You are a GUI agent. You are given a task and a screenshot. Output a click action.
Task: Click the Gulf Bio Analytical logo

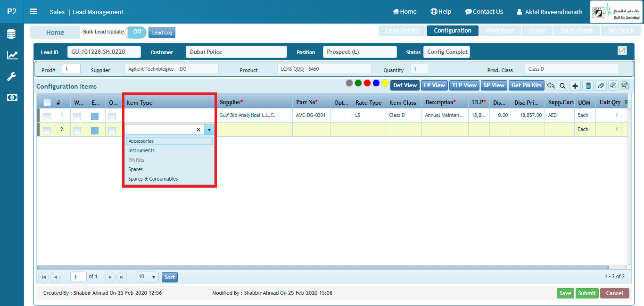coord(617,12)
